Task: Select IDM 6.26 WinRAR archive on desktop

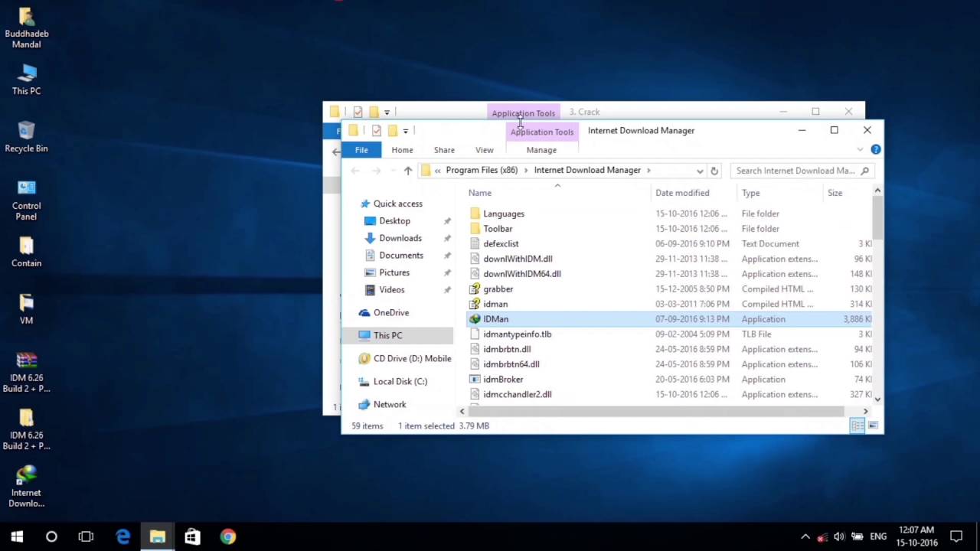Action: tap(26, 372)
